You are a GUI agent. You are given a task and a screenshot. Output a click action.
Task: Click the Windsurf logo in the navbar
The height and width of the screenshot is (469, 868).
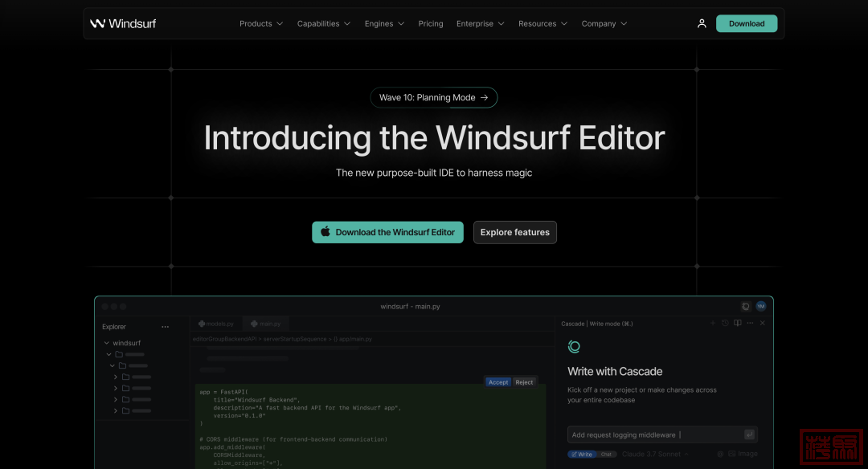123,23
